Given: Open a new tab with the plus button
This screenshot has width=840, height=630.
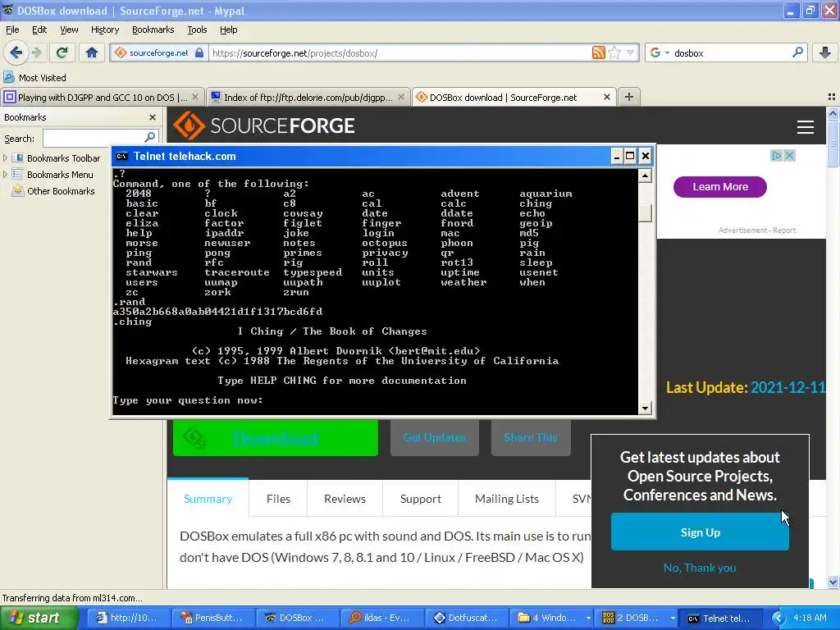Looking at the screenshot, I should pos(629,97).
